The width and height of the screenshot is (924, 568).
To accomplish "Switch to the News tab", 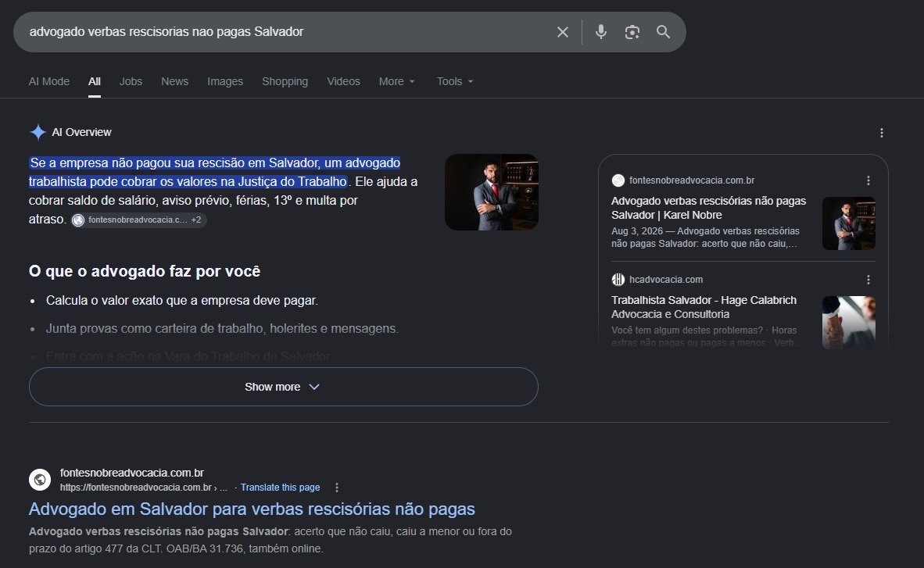I will [x=175, y=81].
